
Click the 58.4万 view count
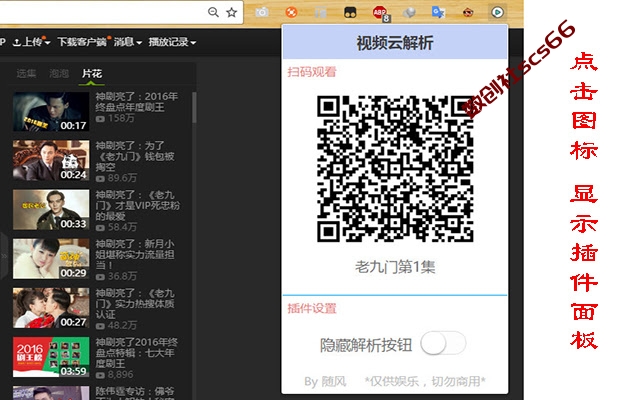tap(122, 227)
